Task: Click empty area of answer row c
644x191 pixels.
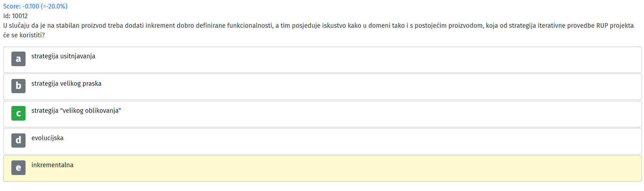Action: 355,114
